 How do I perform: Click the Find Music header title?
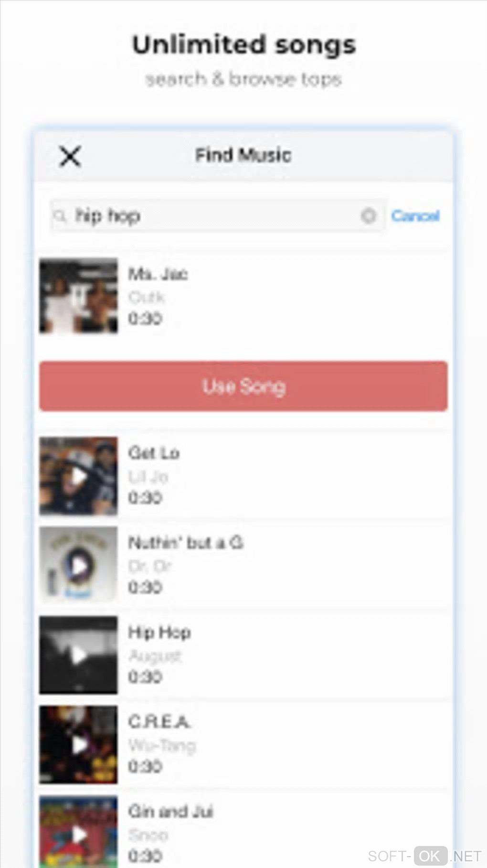(x=243, y=155)
